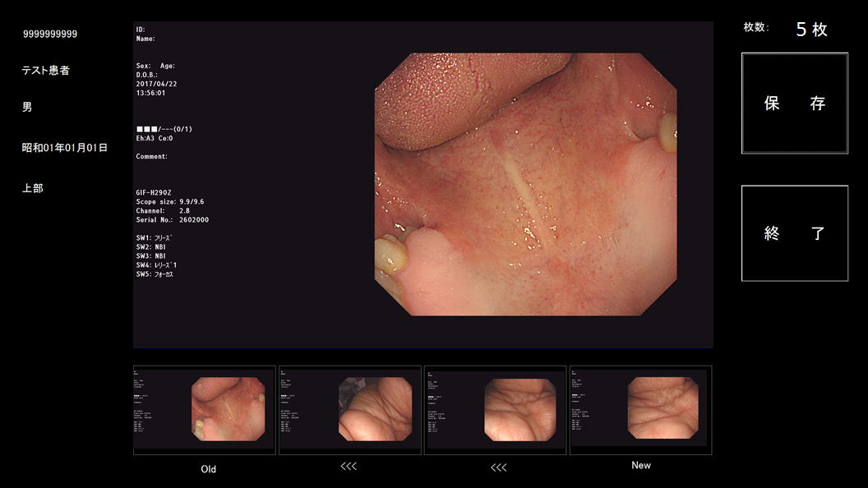Screen dimensions: 868x488
Task: Select the thumbnail labeled Old
Action: [x=205, y=410]
